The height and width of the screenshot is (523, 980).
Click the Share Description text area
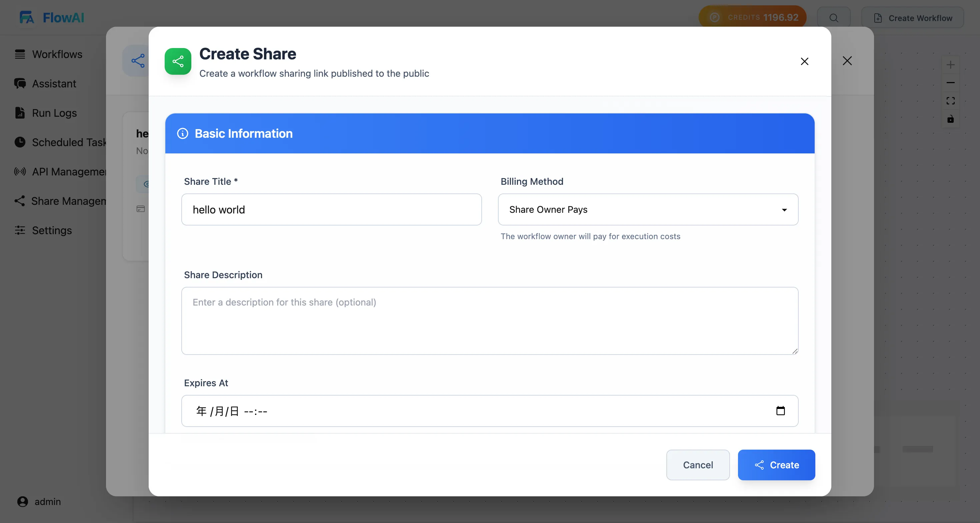point(490,321)
